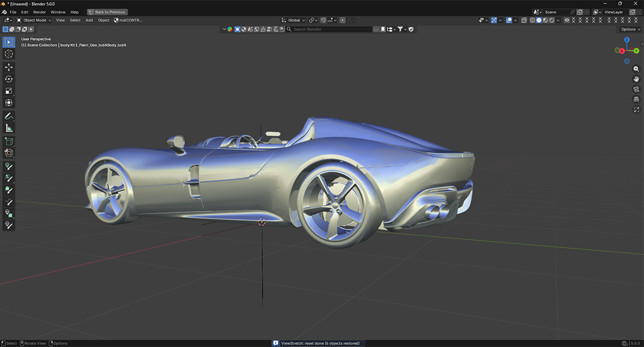Open the BlenderKit filter funnel dropdown
Viewport: 644px width, 347px height.
(x=401, y=29)
